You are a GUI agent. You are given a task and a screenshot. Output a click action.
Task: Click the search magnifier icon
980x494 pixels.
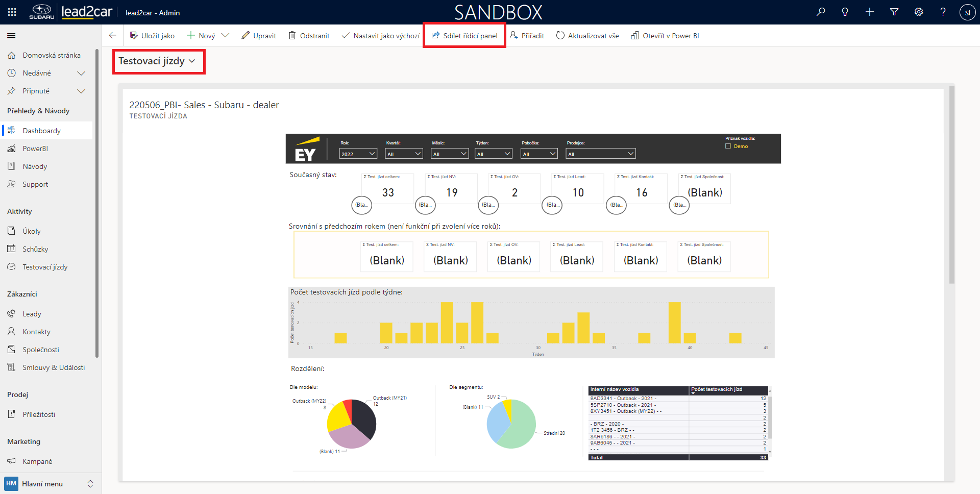(821, 12)
